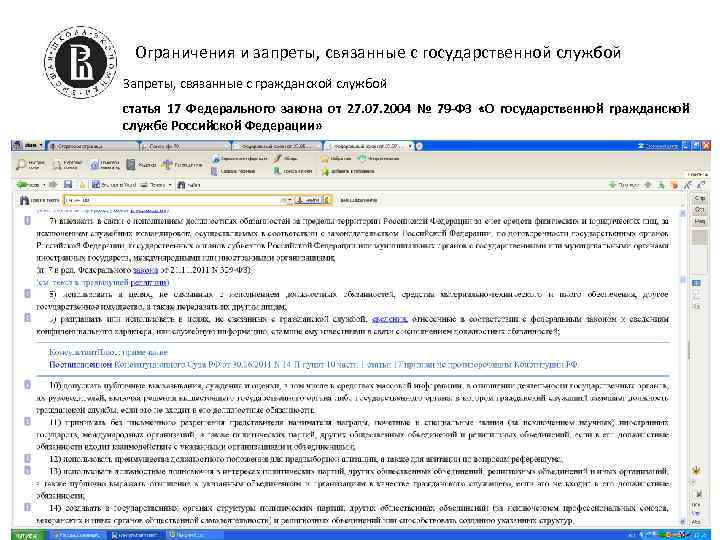The width and height of the screenshot is (720, 540).
Task: Open the legal navigator tool
Action: [105, 164]
